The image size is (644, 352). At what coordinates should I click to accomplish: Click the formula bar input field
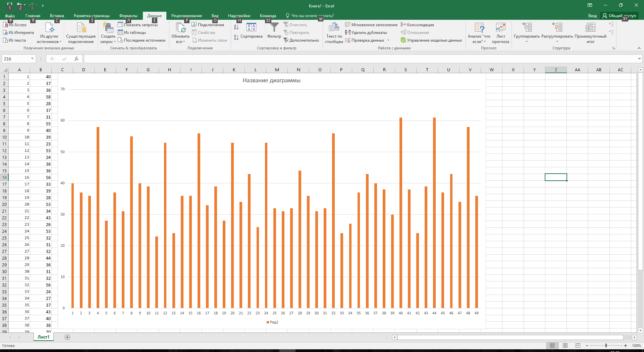[x=360, y=59]
